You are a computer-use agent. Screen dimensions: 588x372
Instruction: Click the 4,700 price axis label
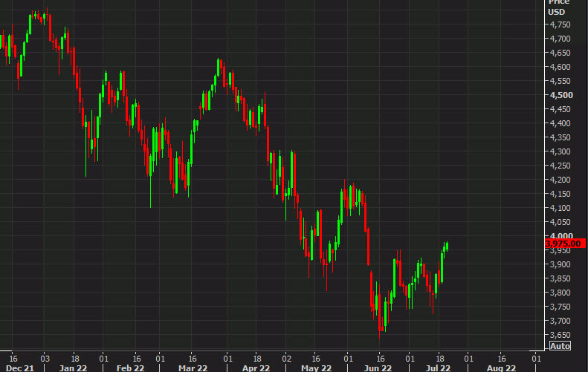tap(560, 39)
